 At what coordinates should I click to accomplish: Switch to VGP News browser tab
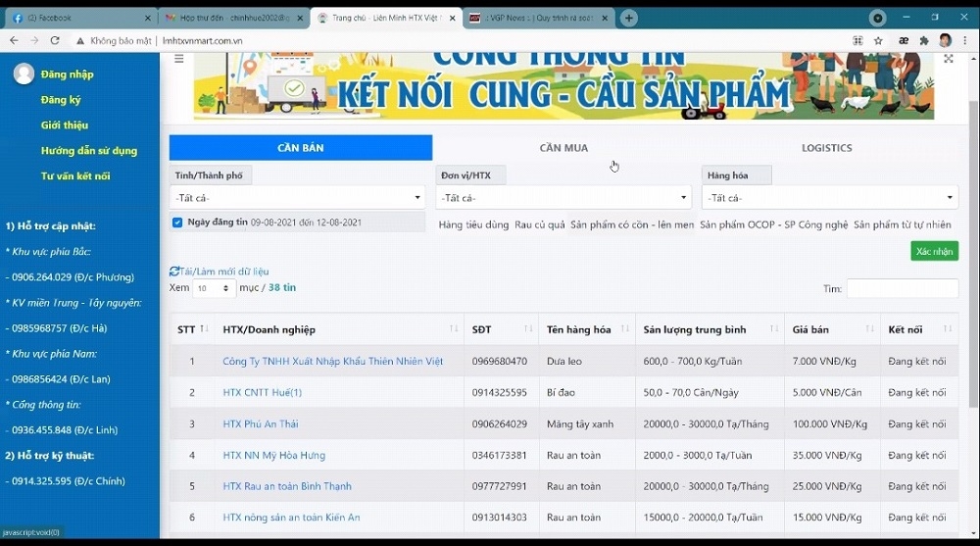537,19
